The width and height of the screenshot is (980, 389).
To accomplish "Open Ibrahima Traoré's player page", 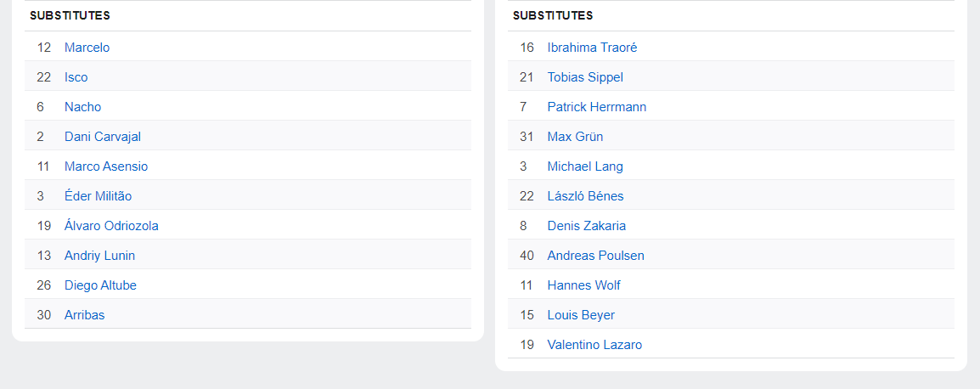I will point(592,48).
